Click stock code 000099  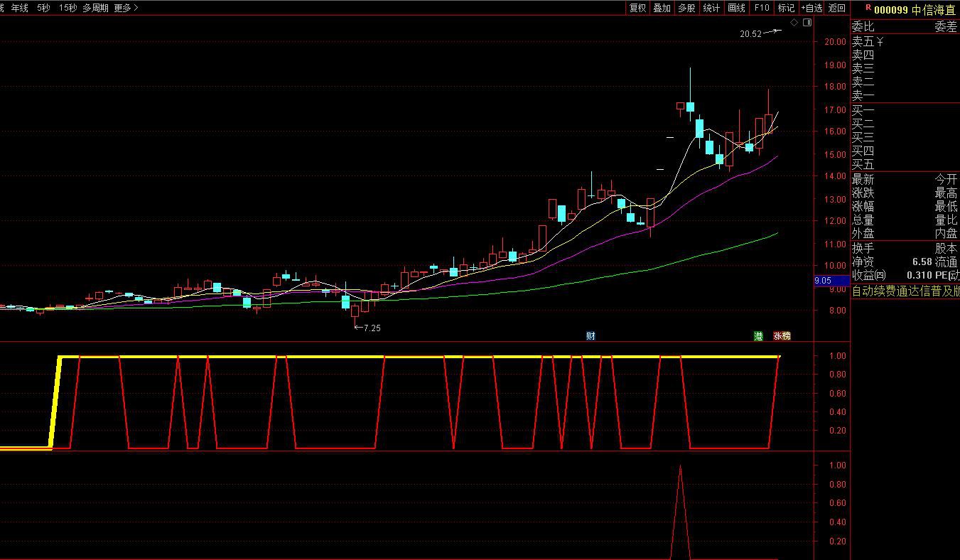890,9
